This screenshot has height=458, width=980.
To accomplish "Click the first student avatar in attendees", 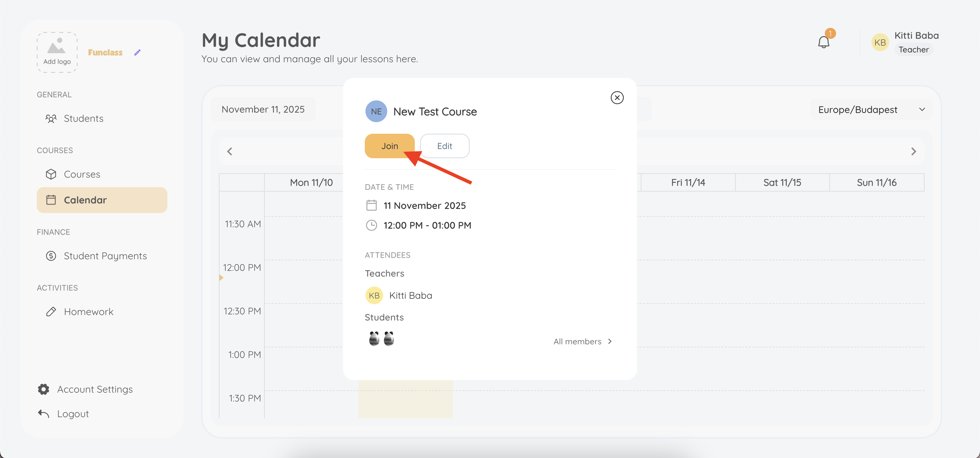I will [x=374, y=338].
